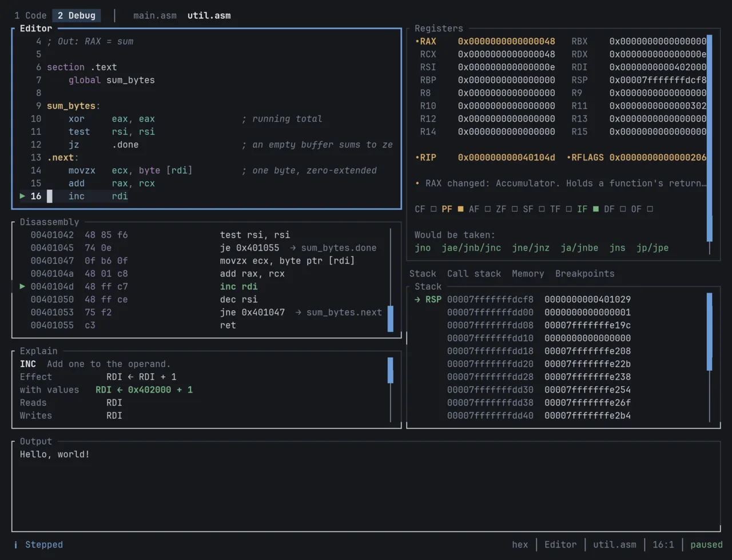The height and width of the screenshot is (560, 732).
Task: Toggle the DF flag box
Action: (622, 209)
